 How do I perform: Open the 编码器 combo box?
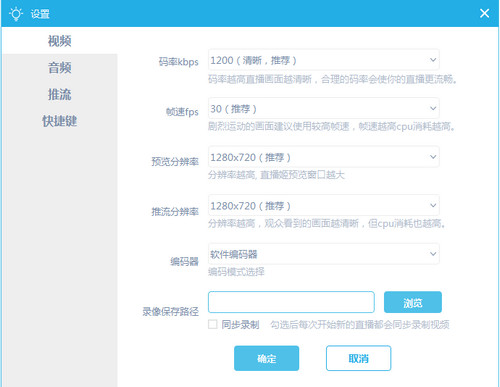click(x=323, y=254)
